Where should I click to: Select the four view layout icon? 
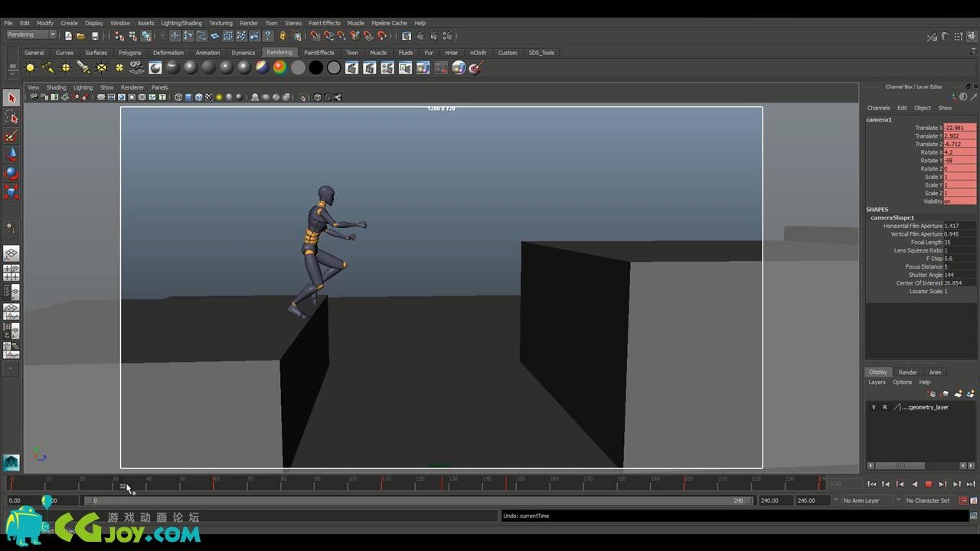[x=11, y=272]
